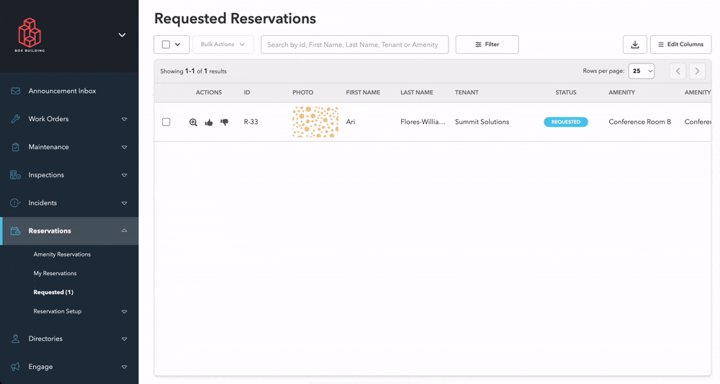Tick the checkbox for reservation R-33
Image resolution: width=720 pixels, height=384 pixels.
pos(166,122)
